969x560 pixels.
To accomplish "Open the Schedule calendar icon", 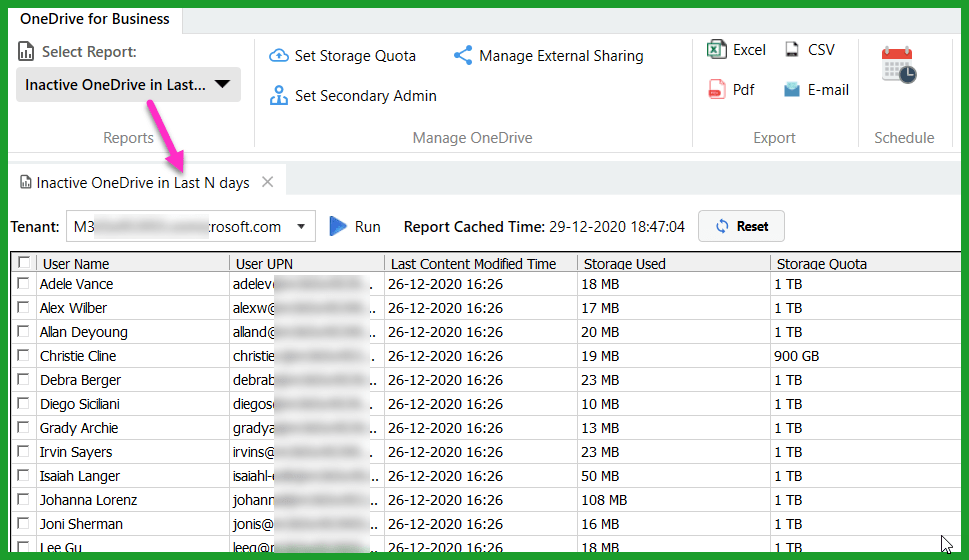I will pos(899,65).
